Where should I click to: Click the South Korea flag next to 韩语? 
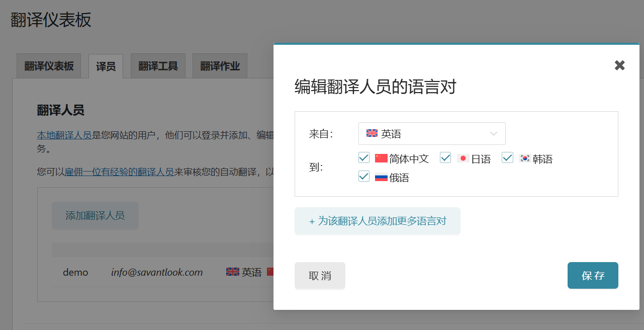tap(525, 158)
